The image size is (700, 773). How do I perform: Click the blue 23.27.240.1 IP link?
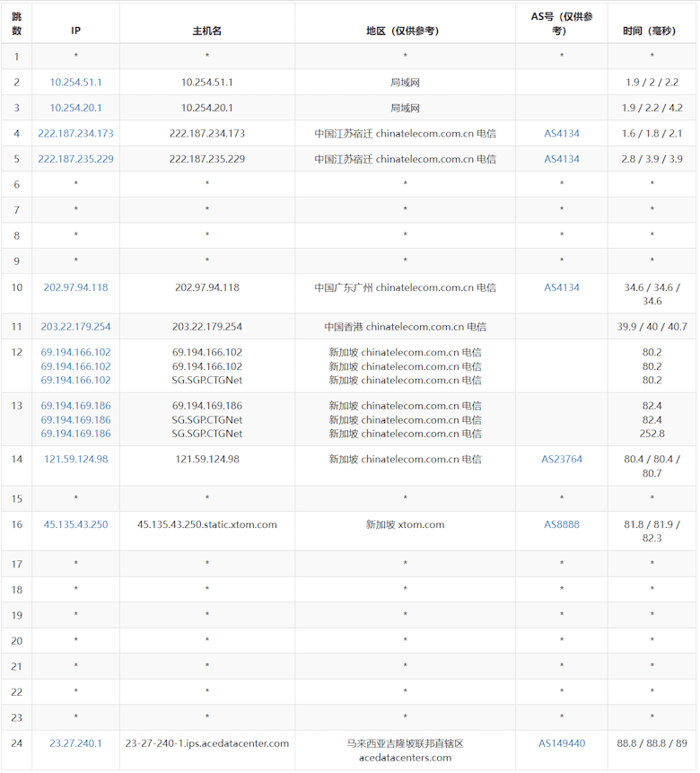pyautogui.click(x=75, y=743)
